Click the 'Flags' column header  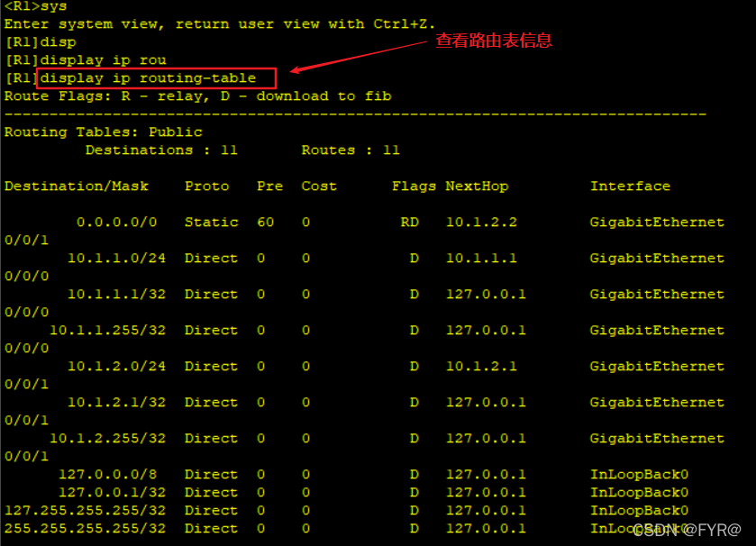tap(414, 187)
